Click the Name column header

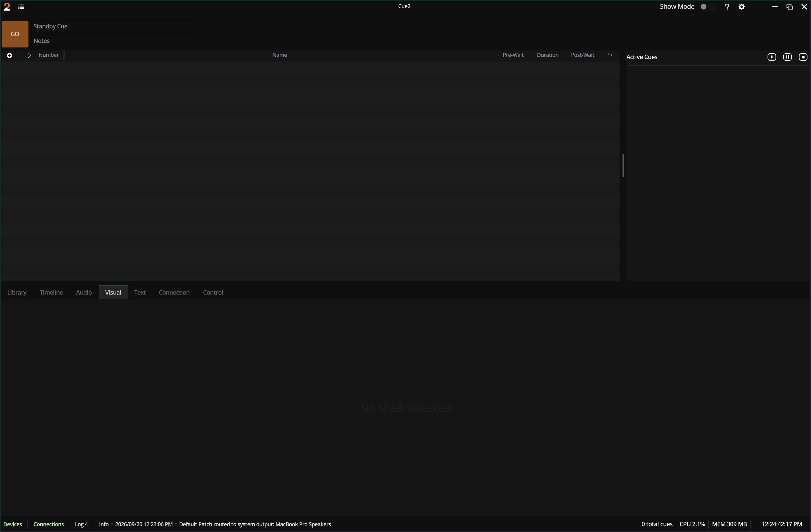tap(279, 55)
